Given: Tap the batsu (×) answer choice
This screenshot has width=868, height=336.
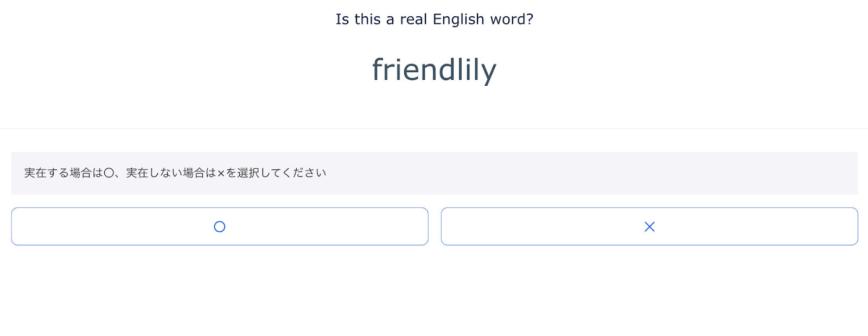Looking at the screenshot, I should pos(649,226).
